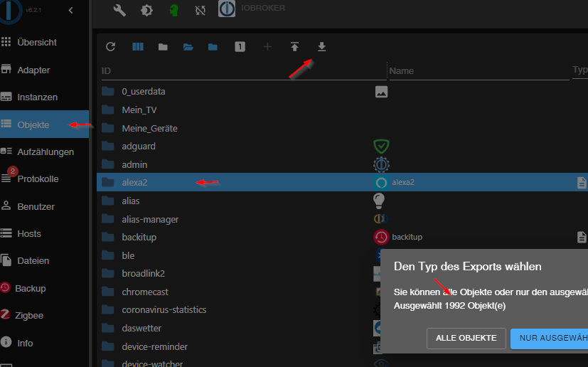This screenshot has width=588, height=367.
Task: Click the Name column filter field
Action: point(479,71)
